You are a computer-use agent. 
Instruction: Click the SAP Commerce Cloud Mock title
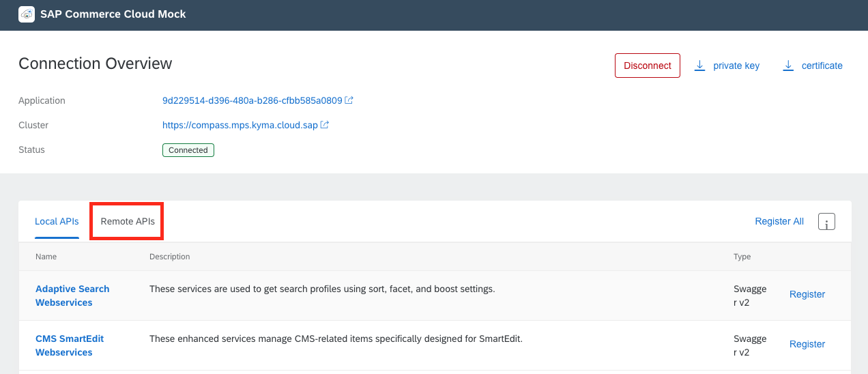tap(113, 14)
